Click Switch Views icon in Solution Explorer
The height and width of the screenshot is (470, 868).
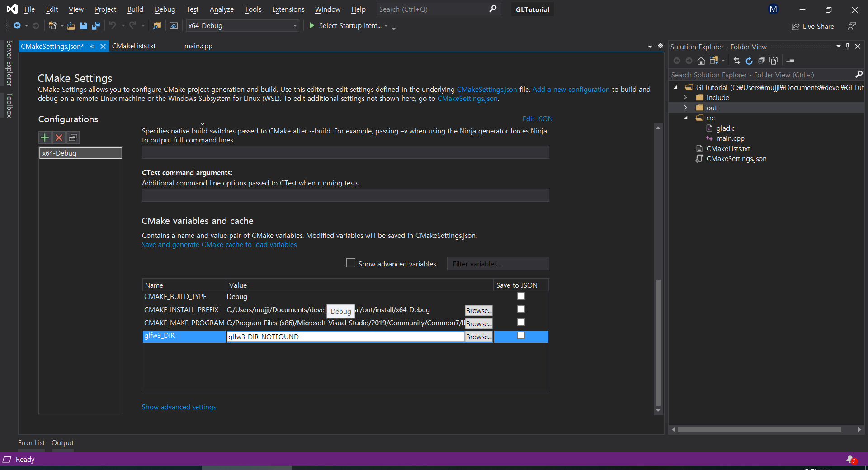(714, 61)
